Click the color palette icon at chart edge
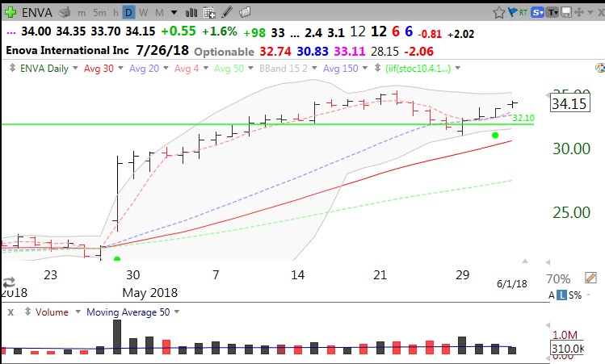Viewport: 605px width, 364px height. click(600, 69)
